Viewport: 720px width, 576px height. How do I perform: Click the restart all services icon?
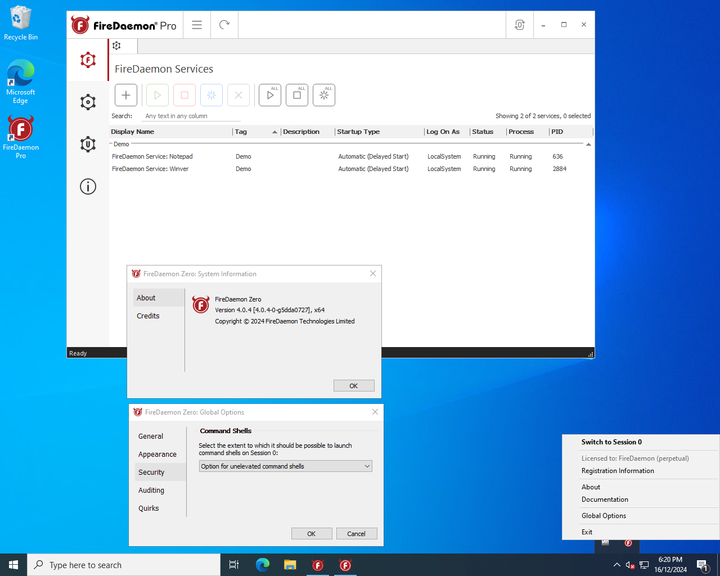(324, 95)
